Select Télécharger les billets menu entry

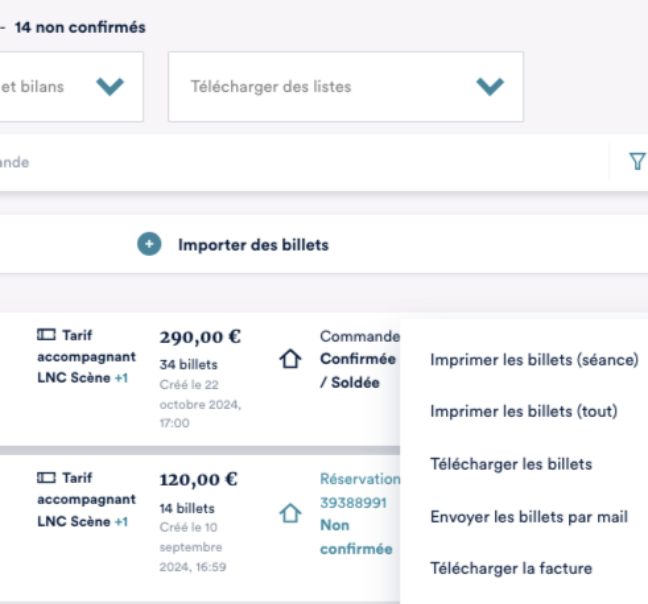tap(511, 464)
